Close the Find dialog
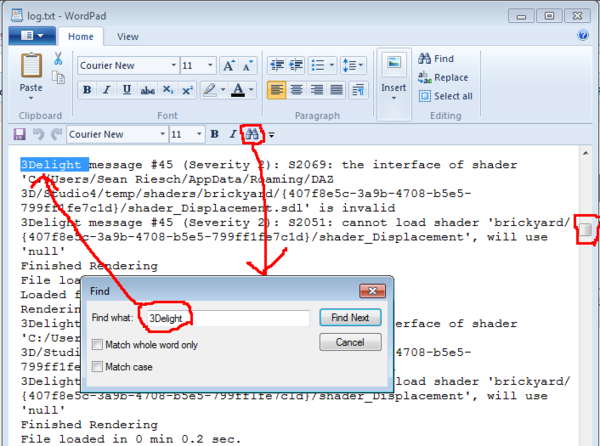This screenshot has height=446, width=600. point(372,291)
